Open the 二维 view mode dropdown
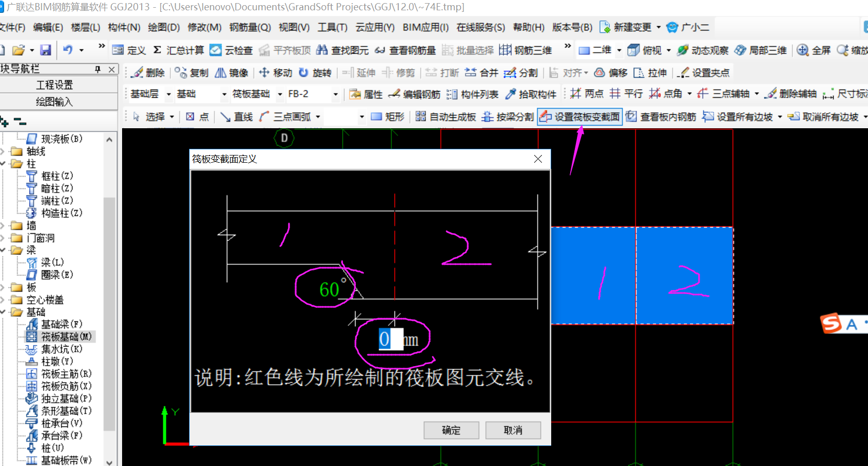This screenshot has height=466, width=868. 619,50
